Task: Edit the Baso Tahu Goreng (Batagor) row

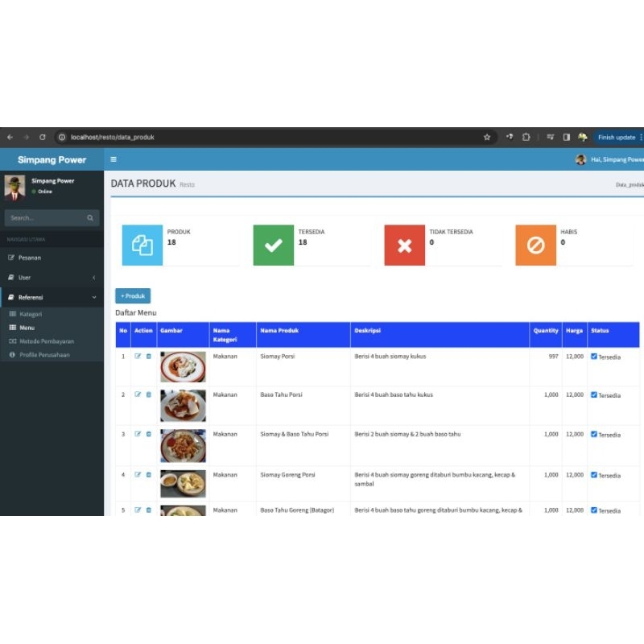Action: pyautogui.click(x=138, y=510)
